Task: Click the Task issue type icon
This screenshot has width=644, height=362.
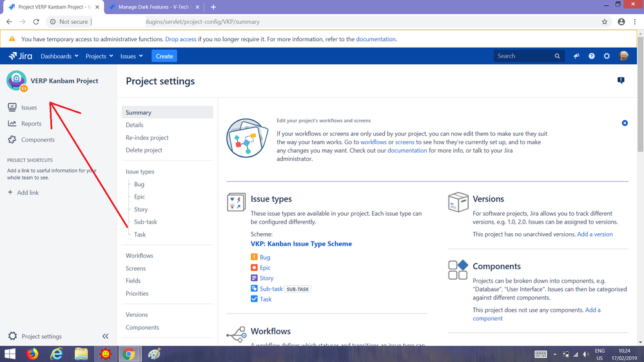Action: (254, 299)
